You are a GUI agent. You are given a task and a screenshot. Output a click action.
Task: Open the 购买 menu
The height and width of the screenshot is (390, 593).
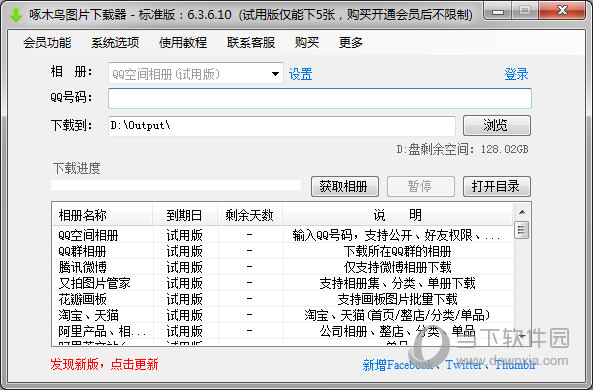coord(307,42)
